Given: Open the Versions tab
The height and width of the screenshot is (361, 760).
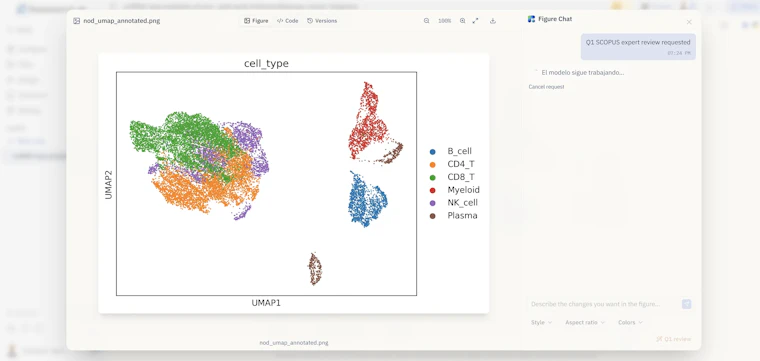Looking at the screenshot, I should [322, 21].
